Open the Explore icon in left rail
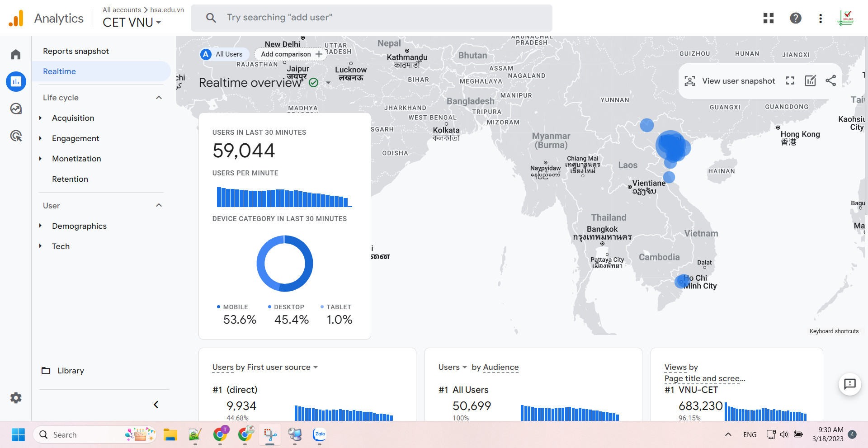Image resolution: width=868 pixels, height=448 pixels. [16, 108]
